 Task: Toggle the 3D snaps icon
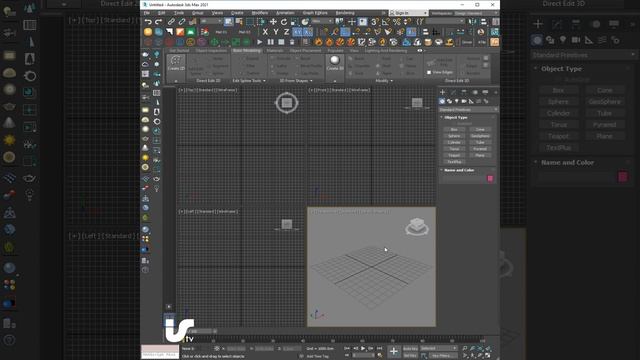point(374,22)
